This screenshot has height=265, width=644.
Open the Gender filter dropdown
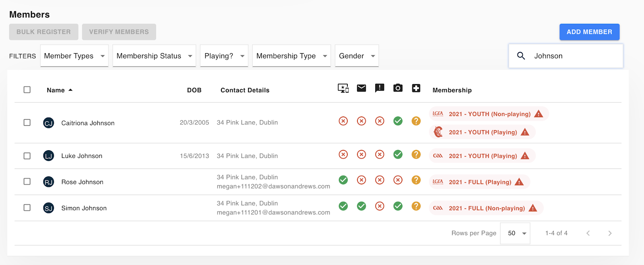tap(357, 56)
